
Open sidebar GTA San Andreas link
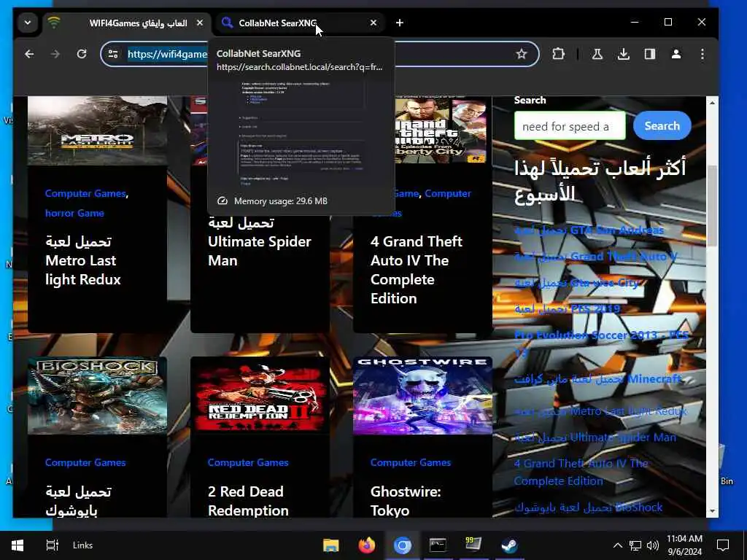click(x=589, y=230)
